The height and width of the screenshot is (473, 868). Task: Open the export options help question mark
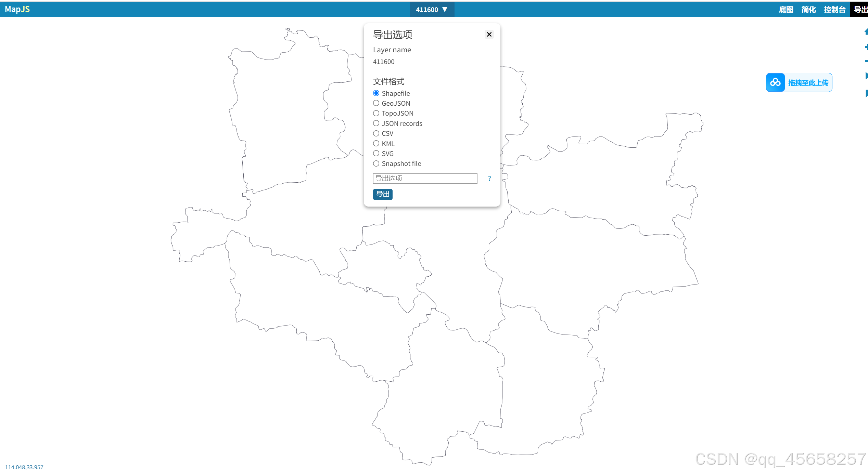point(489,179)
